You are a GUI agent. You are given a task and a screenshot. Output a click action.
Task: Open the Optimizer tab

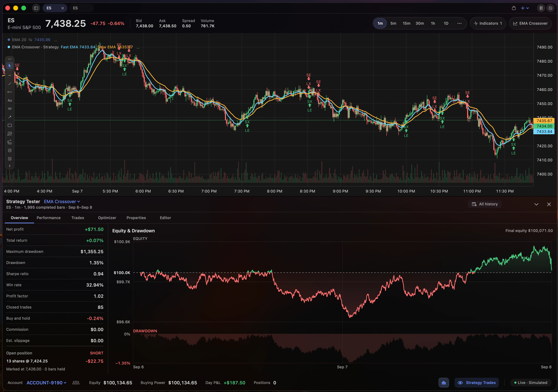(107, 218)
